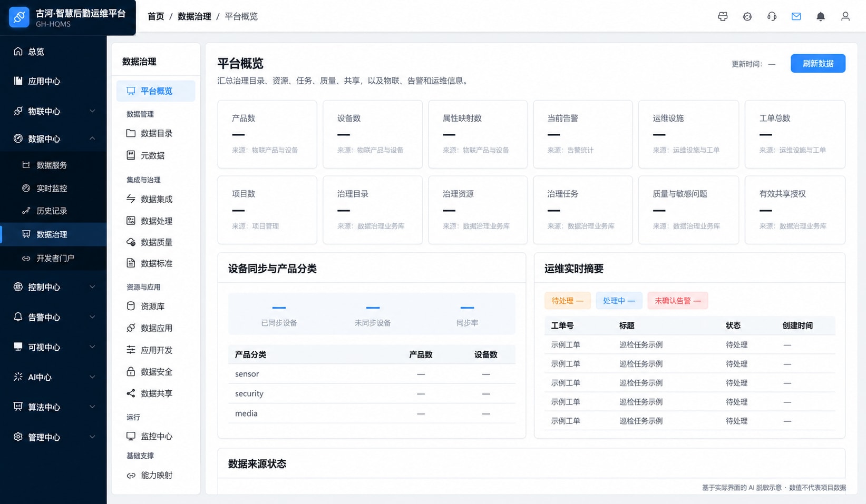
Task: Click the 应用中心 sidebar icon
Action: [x=18, y=81]
